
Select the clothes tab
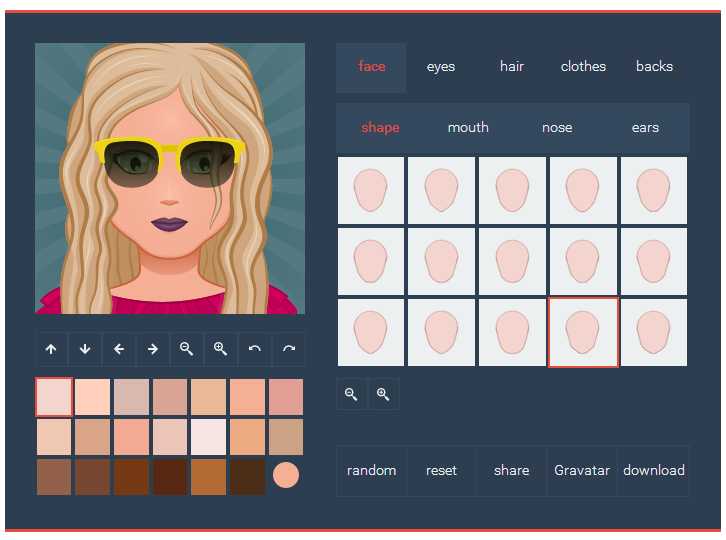click(583, 67)
